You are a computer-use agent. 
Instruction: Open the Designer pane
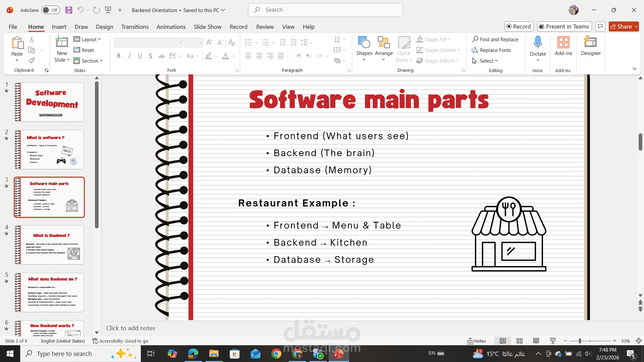(x=591, y=47)
